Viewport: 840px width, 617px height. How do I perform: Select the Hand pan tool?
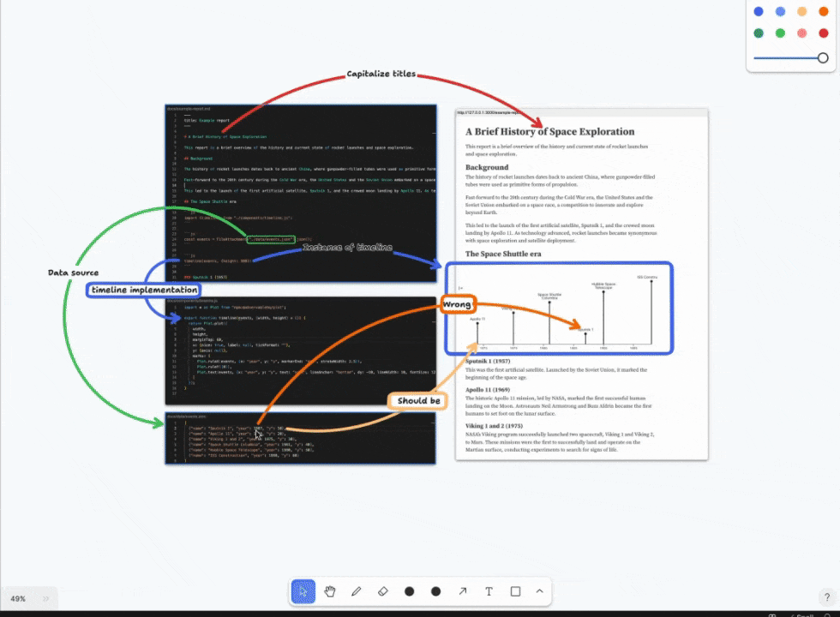click(x=329, y=591)
